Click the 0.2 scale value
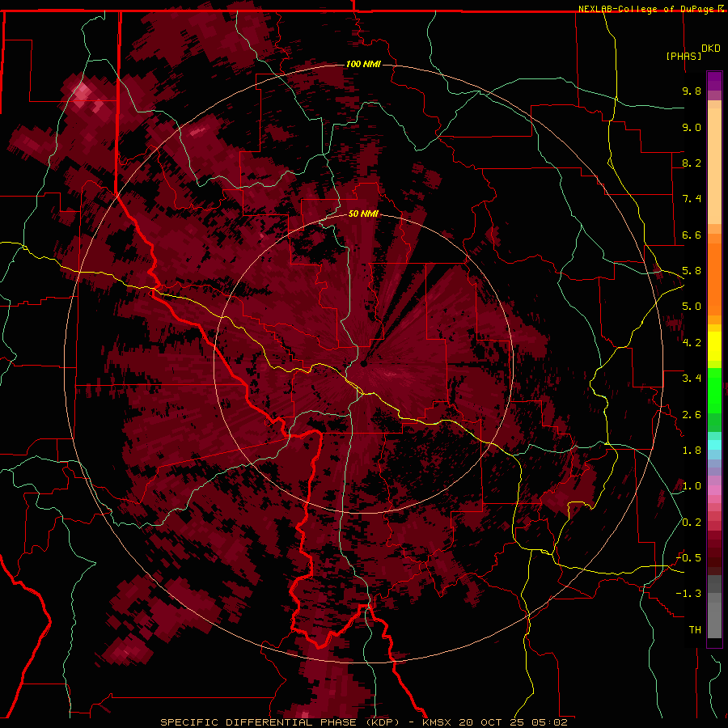 coord(692,523)
